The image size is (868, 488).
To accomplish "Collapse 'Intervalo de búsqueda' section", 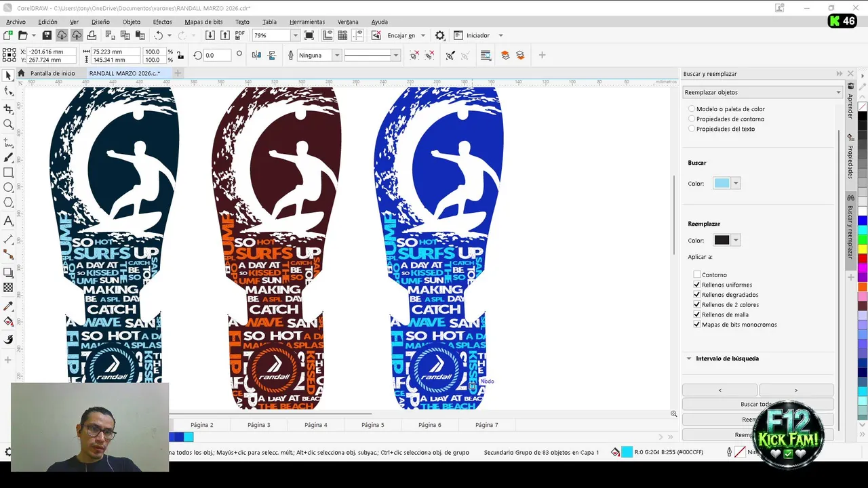I will (x=689, y=359).
